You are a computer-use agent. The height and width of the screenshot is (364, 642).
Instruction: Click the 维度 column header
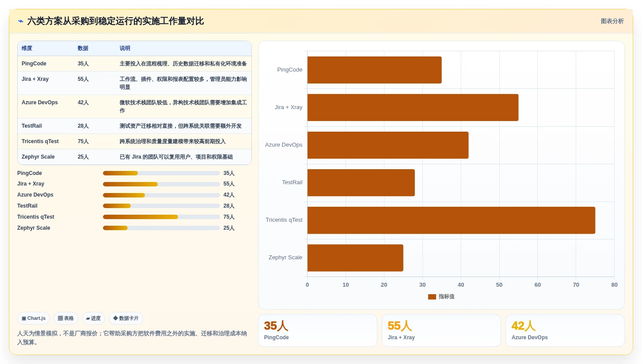27,49
